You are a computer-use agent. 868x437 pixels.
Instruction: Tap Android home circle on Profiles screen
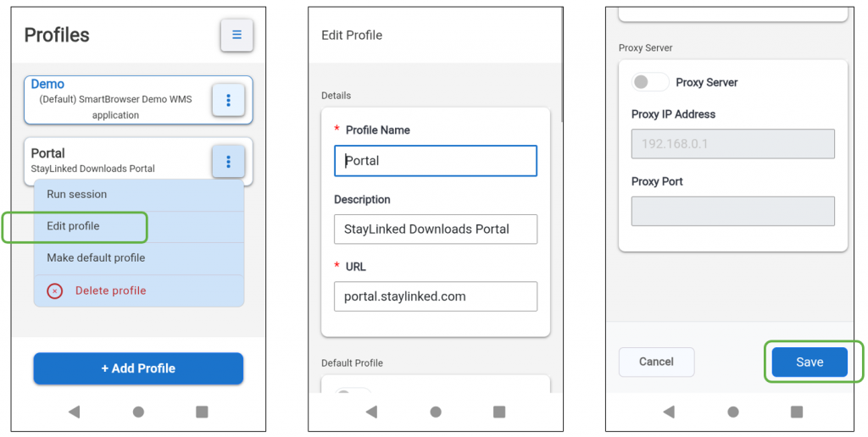[138, 412]
